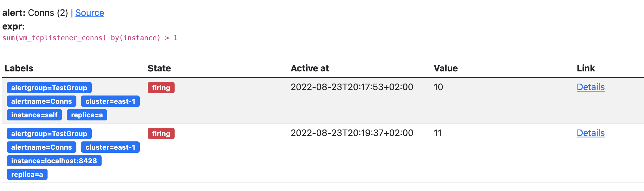The image size is (644, 191).
Task: Click the Value column header
Action: [x=446, y=68]
